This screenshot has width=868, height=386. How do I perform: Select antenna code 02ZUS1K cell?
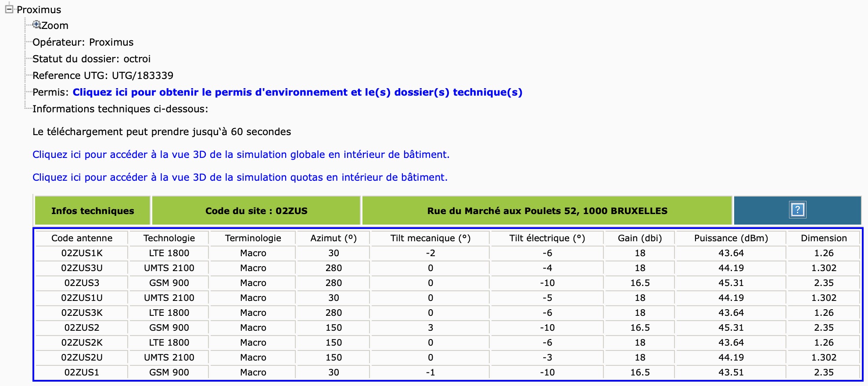click(x=82, y=253)
